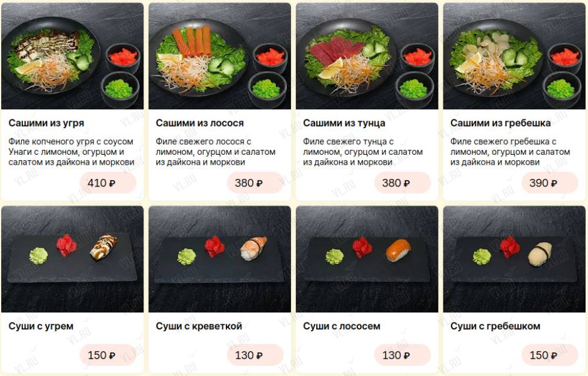588x376 pixels.
Task: Select the Сашими из гребешка title
Action: coord(500,123)
